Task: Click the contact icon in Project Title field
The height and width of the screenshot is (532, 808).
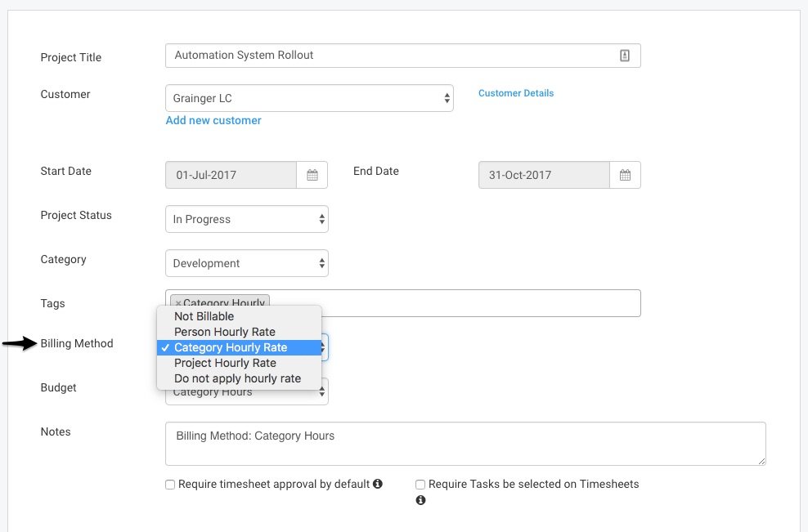Action: [x=625, y=56]
